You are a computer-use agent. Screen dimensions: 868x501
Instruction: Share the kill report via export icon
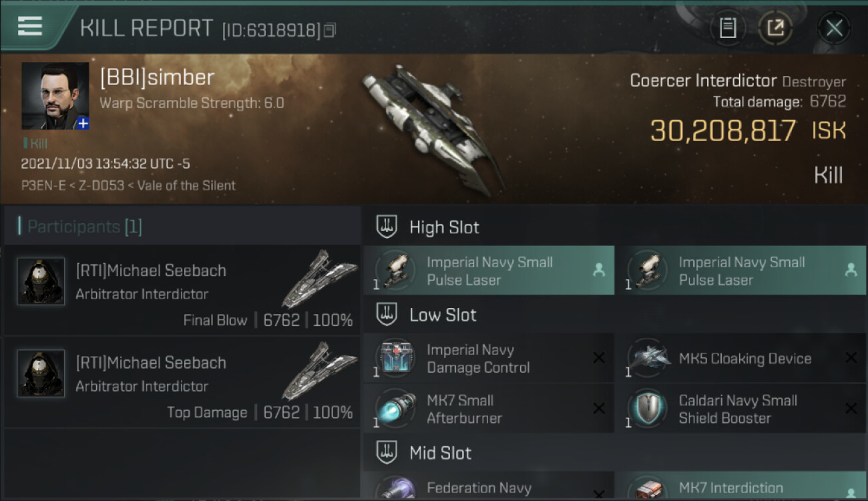(x=775, y=28)
